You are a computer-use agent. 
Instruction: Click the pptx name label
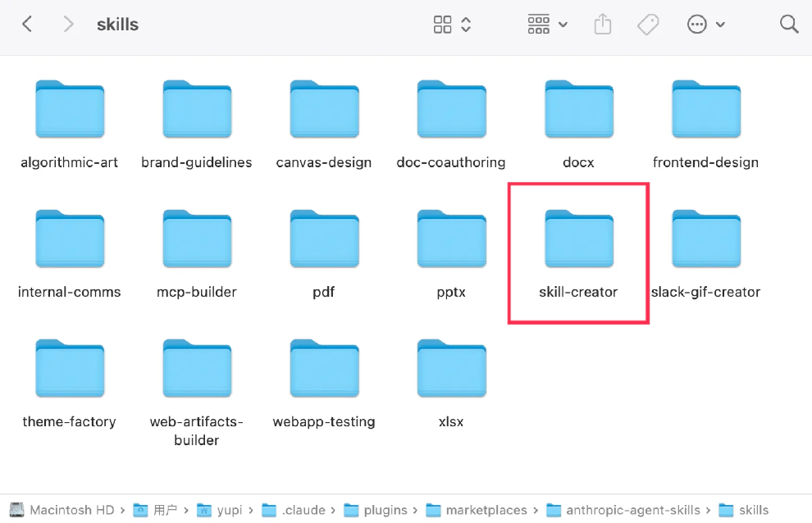[x=451, y=293]
